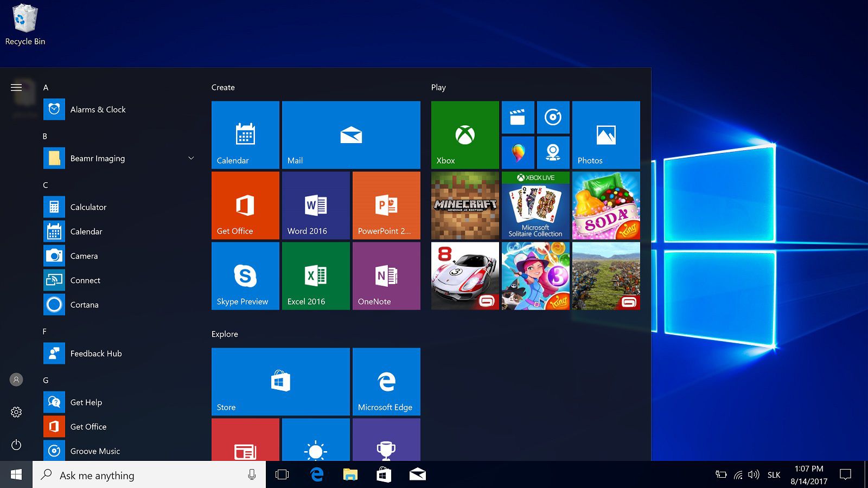This screenshot has width=868, height=488.
Task: Open Mail from the taskbar
Action: (418, 475)
